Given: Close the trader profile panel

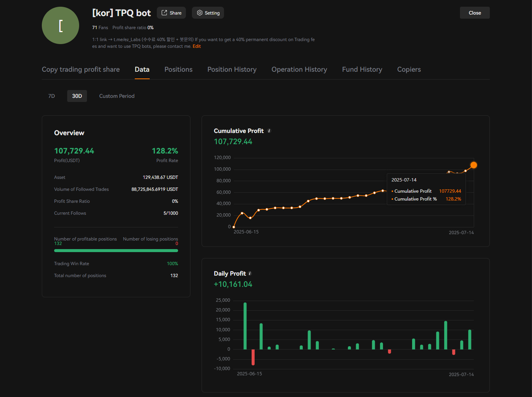Looking at the screenshot, I should point(475,13).
